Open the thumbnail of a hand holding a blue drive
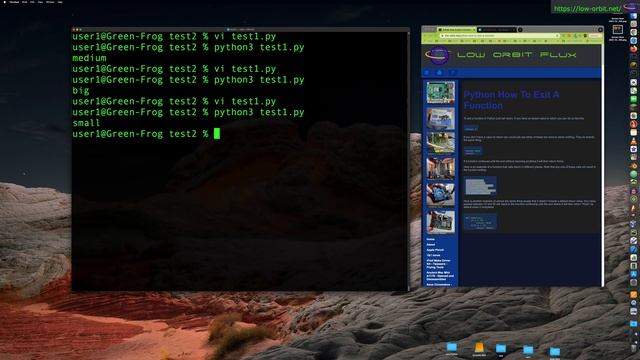Screen dimensions: 640x360 click(x=440, y=195)
